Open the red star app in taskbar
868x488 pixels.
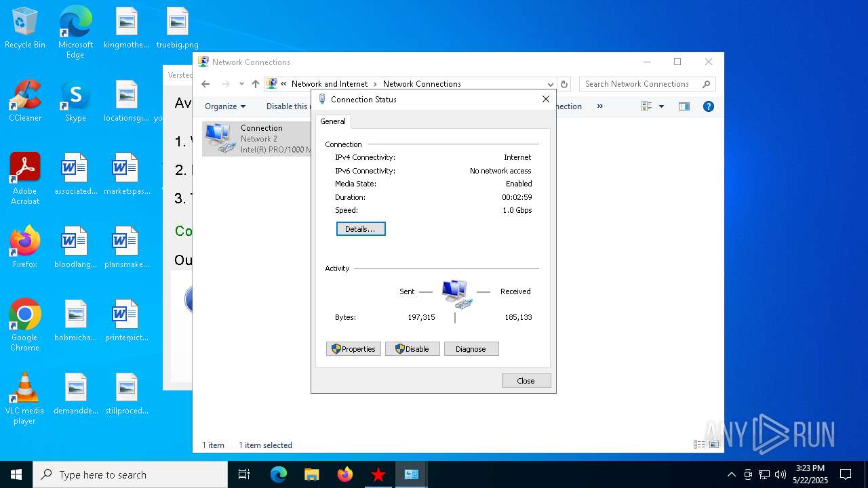[x=378, y=474]
